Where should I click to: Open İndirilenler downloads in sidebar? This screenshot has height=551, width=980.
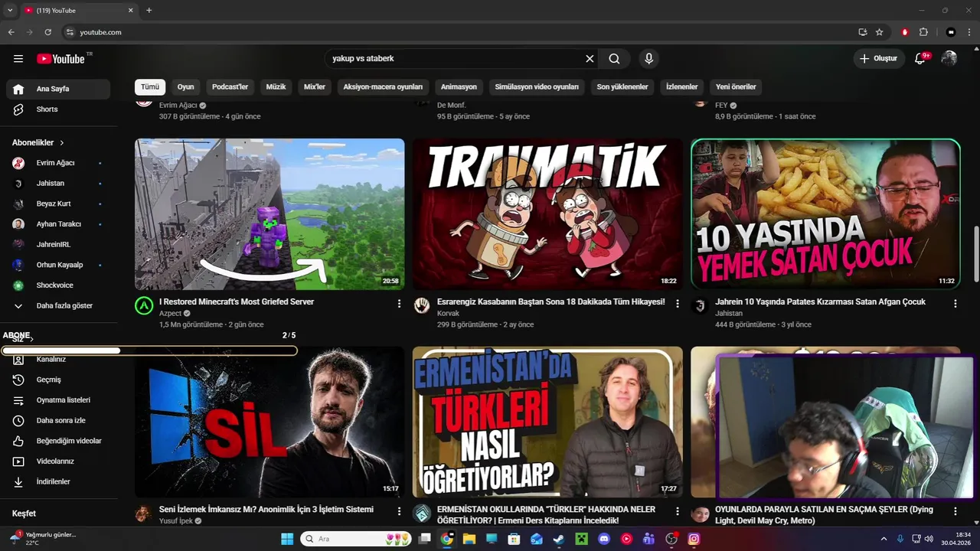pos(58,482)
